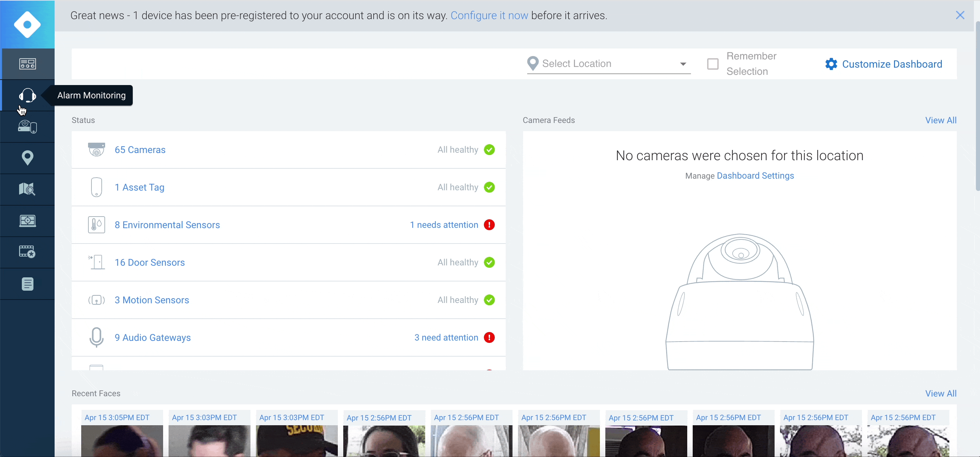This screenshot has height=457, width=980.
Task: Open the starred film clips sidebar icon
Action: click(x=27, y=252)
